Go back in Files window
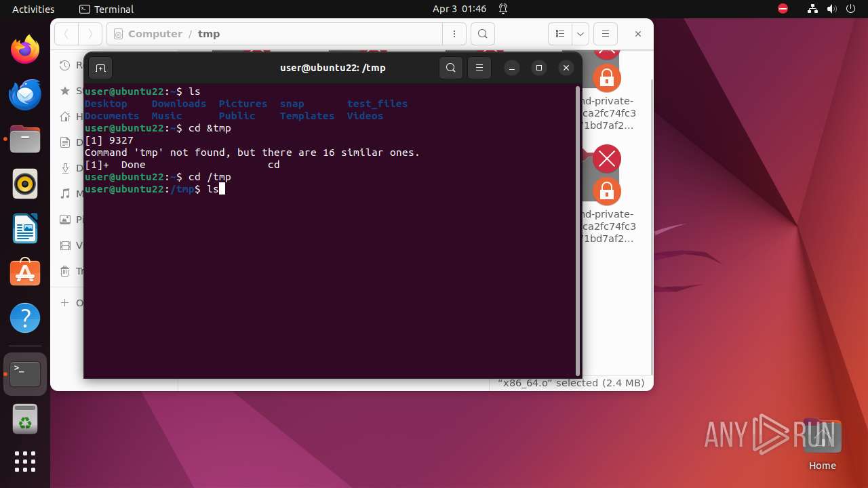 [x=66, y=34]
